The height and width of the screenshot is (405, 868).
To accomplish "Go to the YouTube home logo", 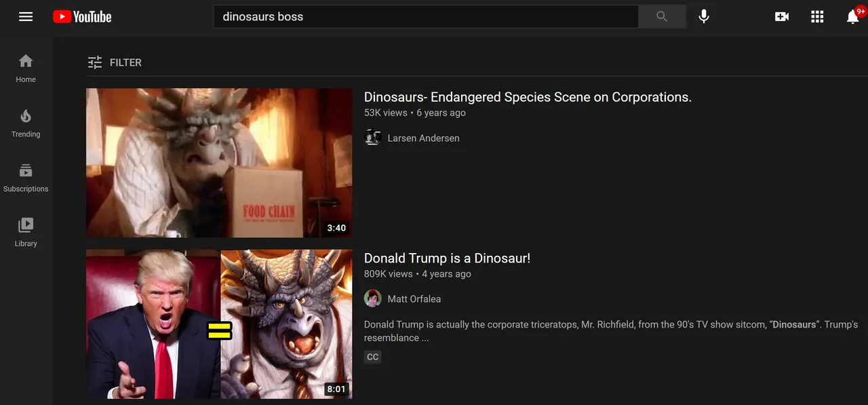I will pos(82,17).
